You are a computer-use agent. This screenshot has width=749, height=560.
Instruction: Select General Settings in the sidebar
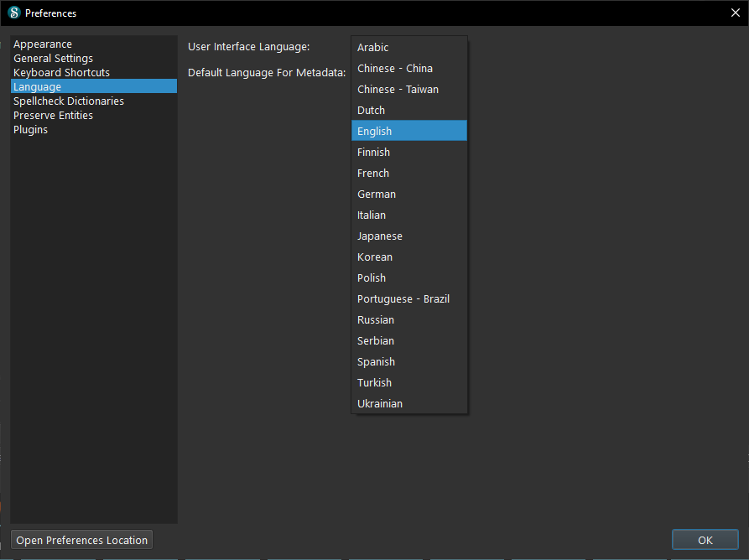coord(53,59)
